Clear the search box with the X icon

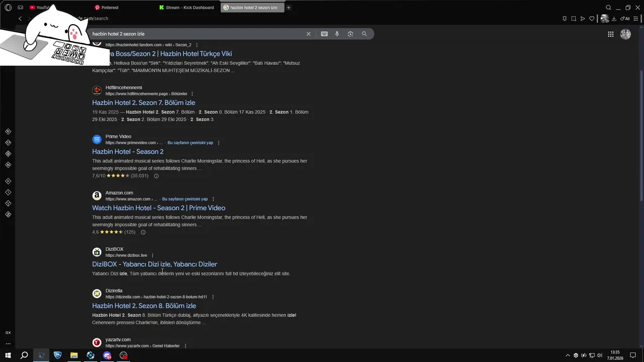[308, 34]
